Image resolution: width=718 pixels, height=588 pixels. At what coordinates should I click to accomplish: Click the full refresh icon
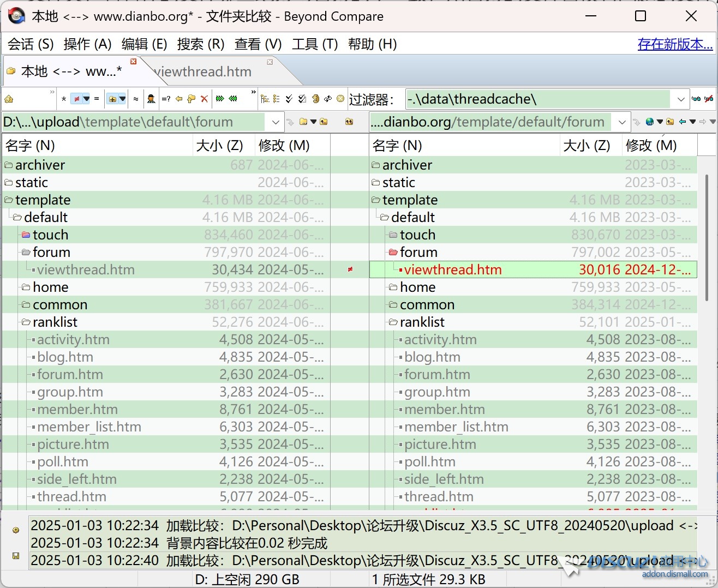pyautogui.click(x=315, y=99)
